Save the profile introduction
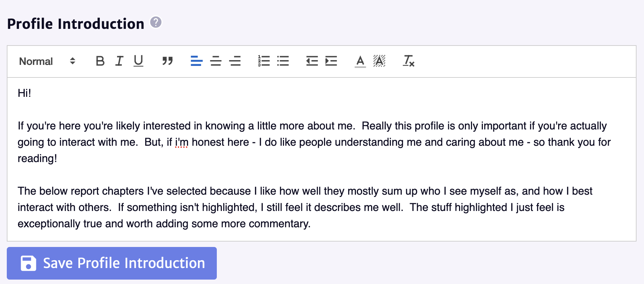The width and height of the screenshot is (644, 284). (x=112, y=263)
